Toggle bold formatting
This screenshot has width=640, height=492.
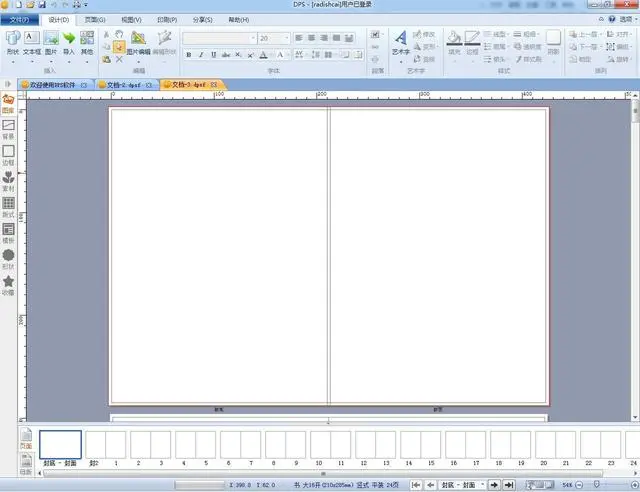point(189,55)
